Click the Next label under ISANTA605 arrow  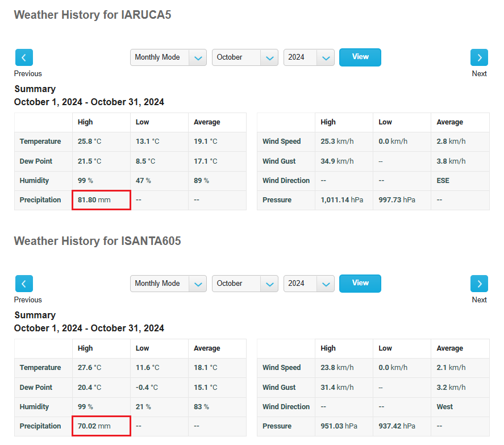tap(479, 300)
